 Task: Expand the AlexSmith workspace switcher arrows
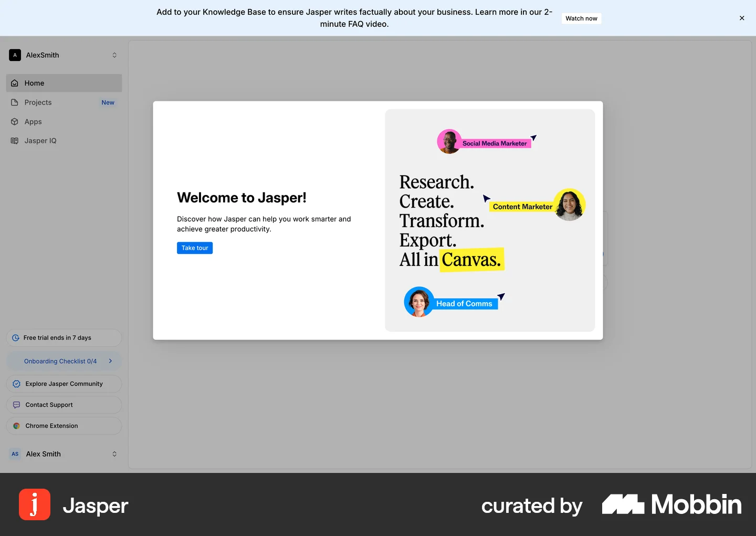114,55
